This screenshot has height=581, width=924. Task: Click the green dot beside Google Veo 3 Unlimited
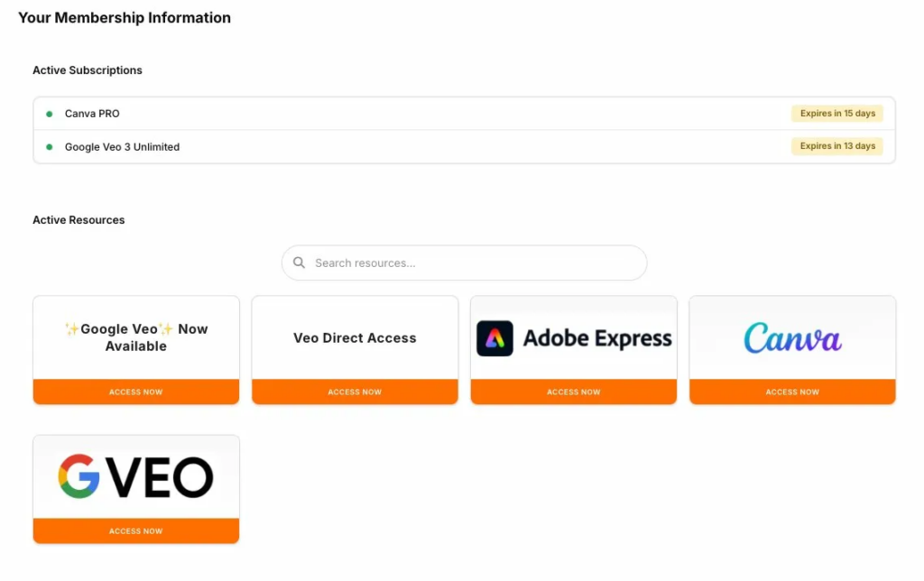click(x=50, y=147)
